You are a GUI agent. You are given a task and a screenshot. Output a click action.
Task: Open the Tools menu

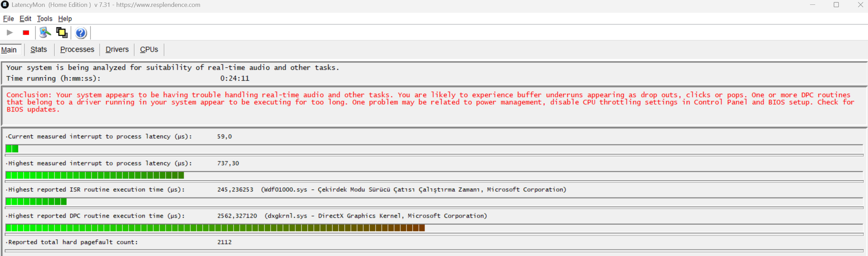tap(45, 19)
